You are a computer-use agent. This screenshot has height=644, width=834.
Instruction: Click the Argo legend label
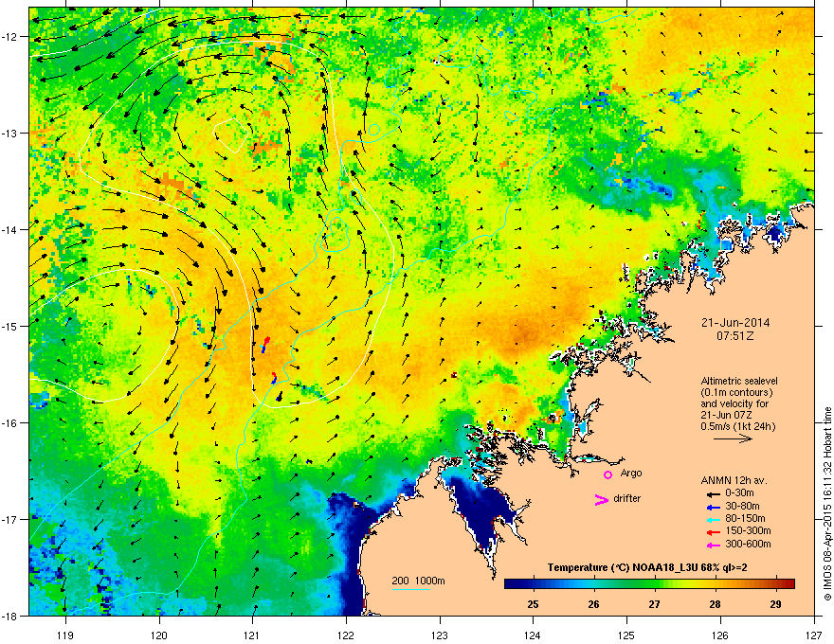631,474
